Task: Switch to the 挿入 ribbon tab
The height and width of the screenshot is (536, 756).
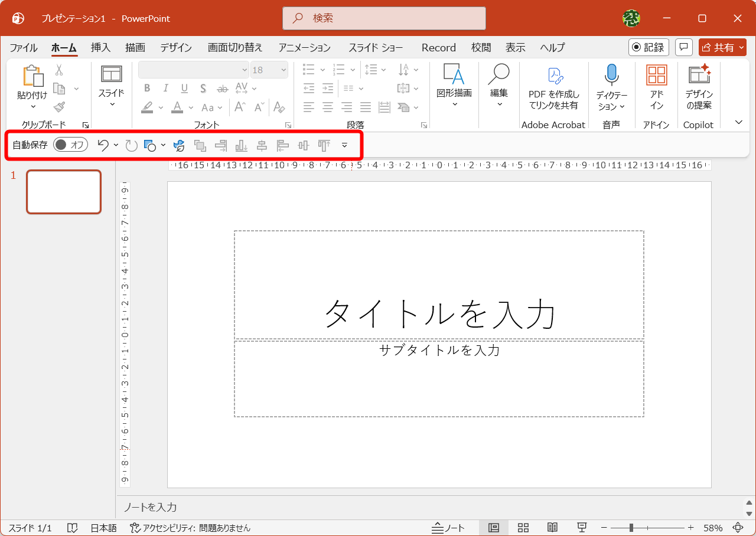Action: click(x=100, y=47)
